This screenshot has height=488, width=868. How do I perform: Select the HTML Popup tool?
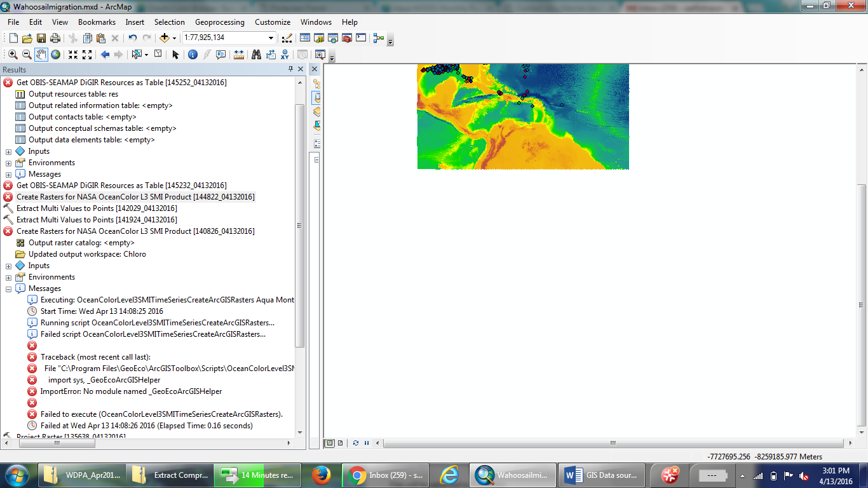(220, 55)
